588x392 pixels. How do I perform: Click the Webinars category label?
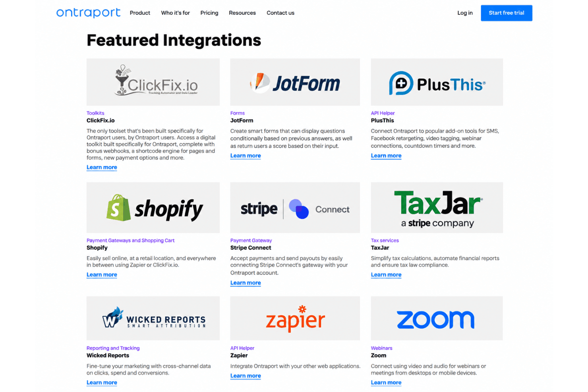click(x=381, y=348)
